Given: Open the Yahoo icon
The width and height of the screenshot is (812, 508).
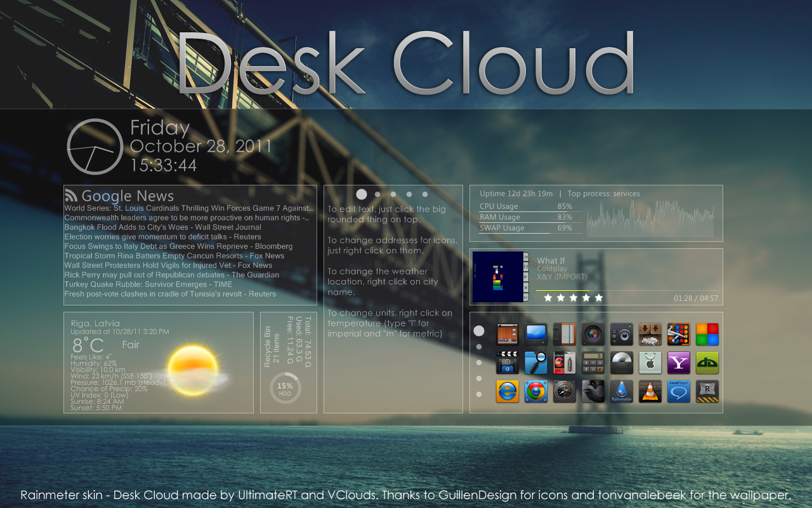Looking at the screenshot, I should click(x=678, y=363).
